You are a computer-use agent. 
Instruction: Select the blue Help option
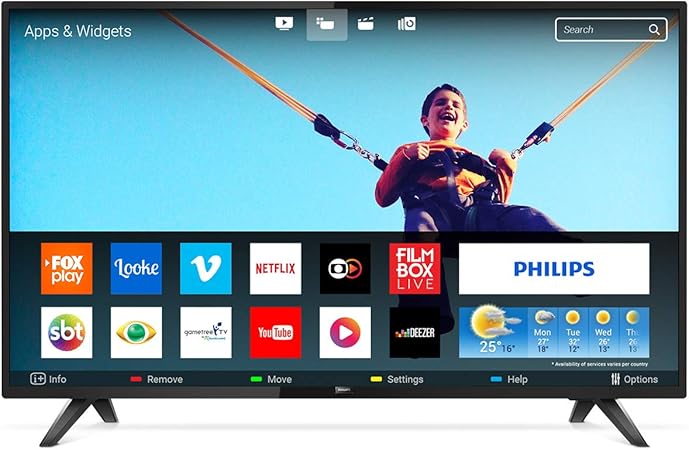(509, 379)
